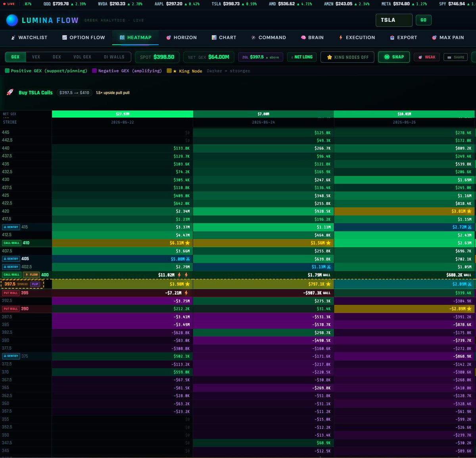Click the Max Pain tab's icon
Screen dimensions: 476x458
434,37
